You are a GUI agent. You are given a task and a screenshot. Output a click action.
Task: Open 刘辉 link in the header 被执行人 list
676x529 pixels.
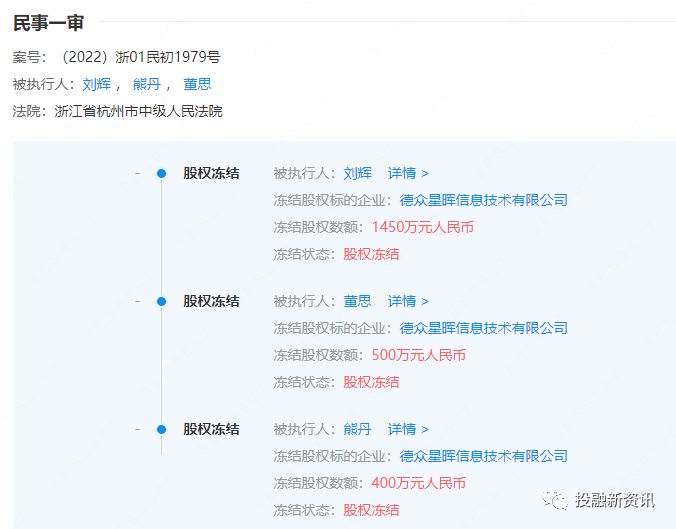pyautogui.click(x=97, y=84)
